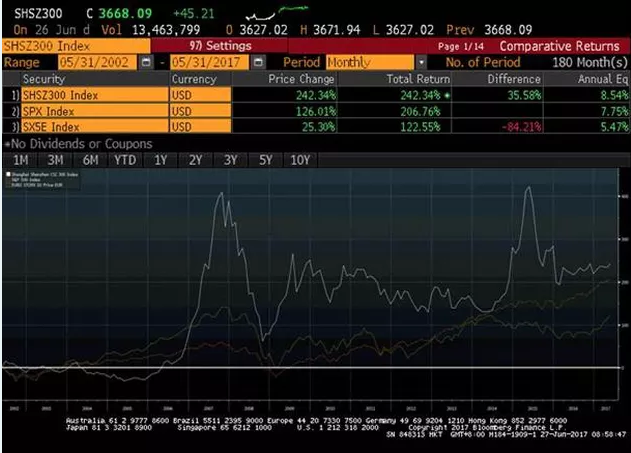Select the SHSZ300 Index security row field
Image resolution: width=631 pixels, height=453 pixels.
pyautogui.click(x=95, y=95)
